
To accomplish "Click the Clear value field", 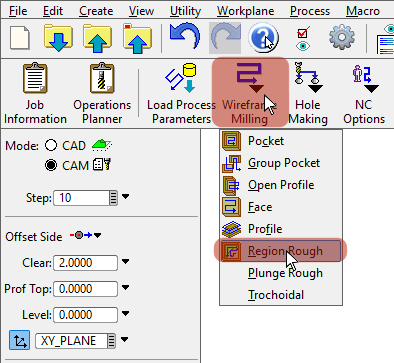I will coord(86,263).
